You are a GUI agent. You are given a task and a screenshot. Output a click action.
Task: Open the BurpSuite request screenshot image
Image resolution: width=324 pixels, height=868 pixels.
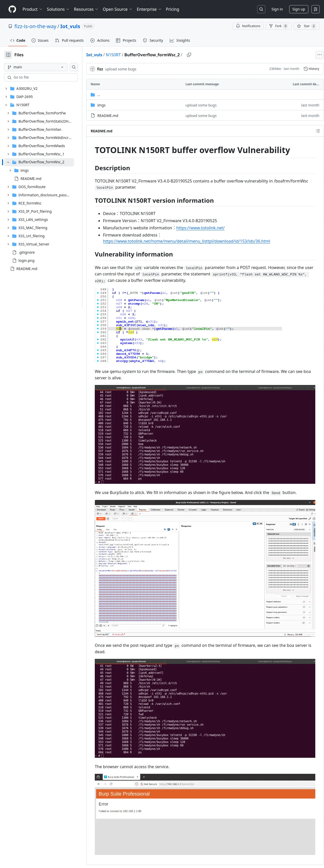coord(205,568)
